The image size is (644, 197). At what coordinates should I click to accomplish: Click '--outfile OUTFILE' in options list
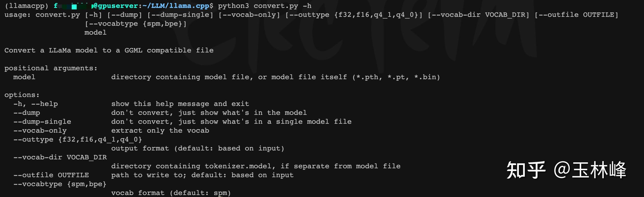tap(51, 175)
